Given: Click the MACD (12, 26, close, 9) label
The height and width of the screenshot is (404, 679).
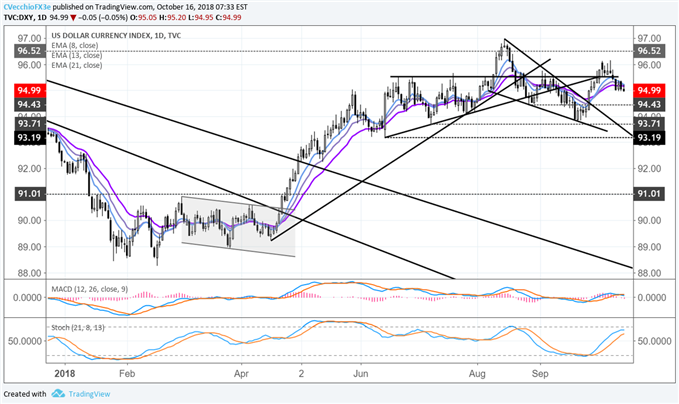Looking at the screenshot, I should [x=90, y=289].
